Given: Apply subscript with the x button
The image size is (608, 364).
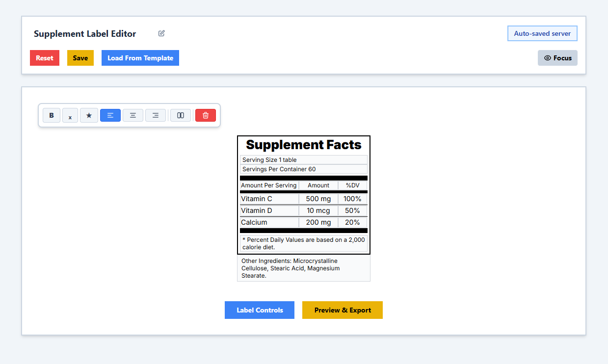Looking at the screenshot, I should (x=70, y=116).
